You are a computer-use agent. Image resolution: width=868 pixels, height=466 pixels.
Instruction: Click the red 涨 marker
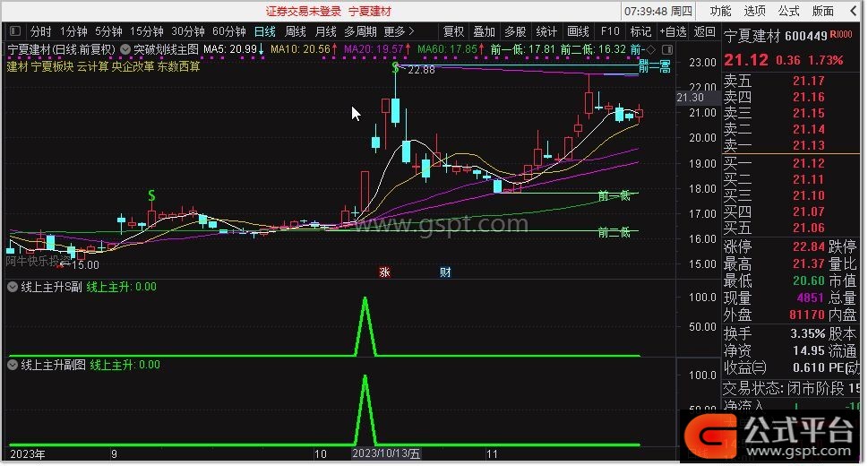pyautogui.click(x=384, y=272)
